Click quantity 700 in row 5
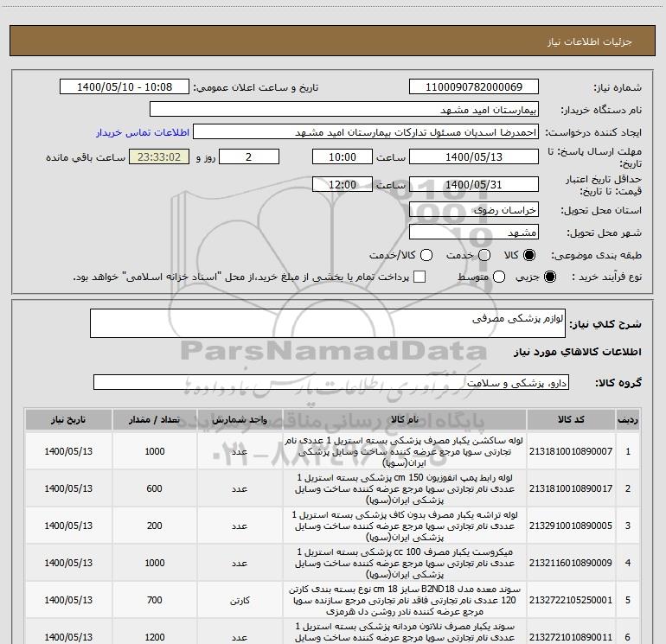This screenshot has width=666, height=644. tap(155, 600)
